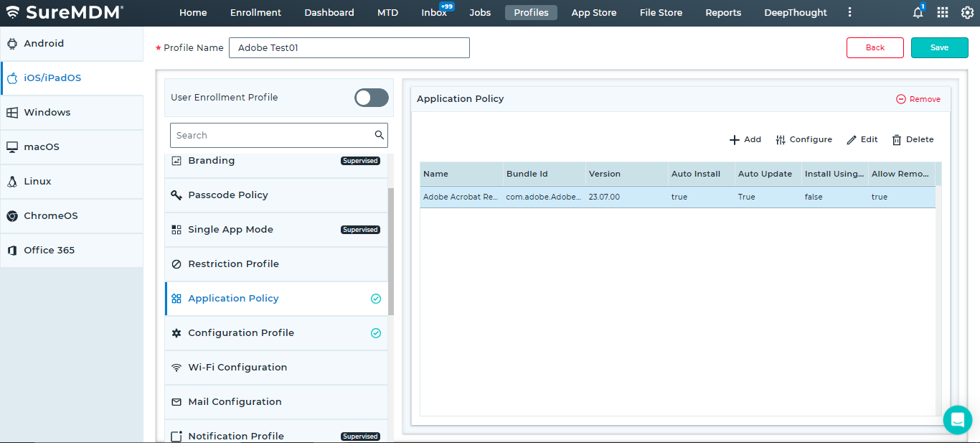980x443 pixels.
Task: Click the Passcode Policy key icon
Action: (x=176, y=195)
